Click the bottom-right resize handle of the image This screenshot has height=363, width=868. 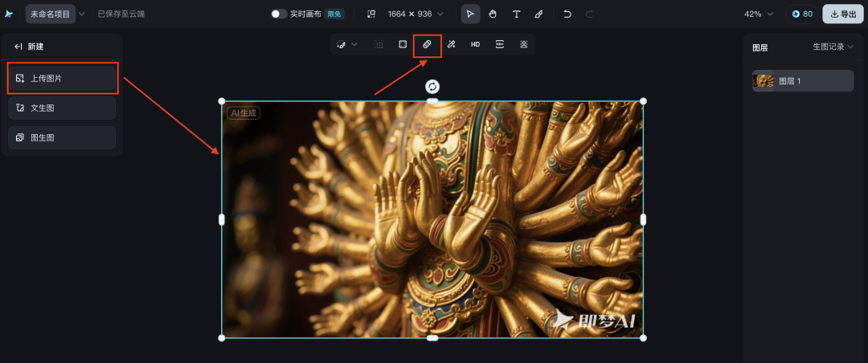tap(643, 337)
